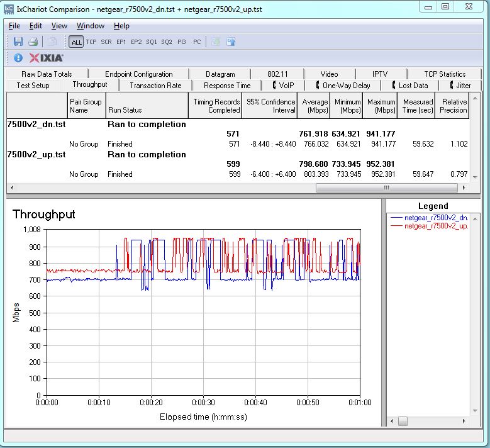Image resolution: width=490 pixels, height=448 pixels.
Task: Click the Timing Records Completed column header
Action: coord(215,106)
